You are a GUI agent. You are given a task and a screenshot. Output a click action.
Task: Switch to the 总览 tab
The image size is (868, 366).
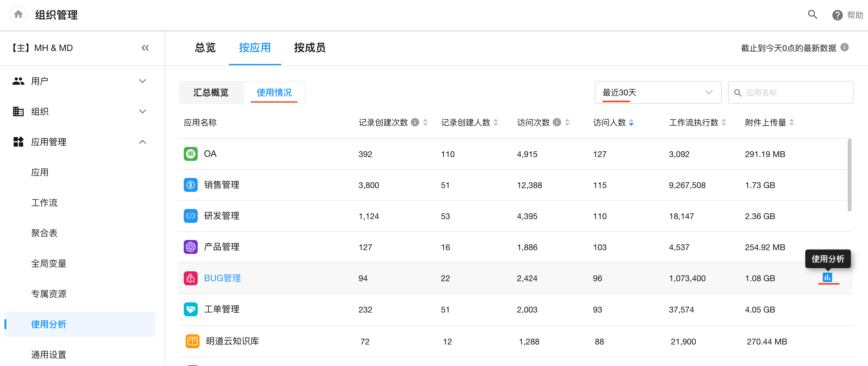point(205,48)
